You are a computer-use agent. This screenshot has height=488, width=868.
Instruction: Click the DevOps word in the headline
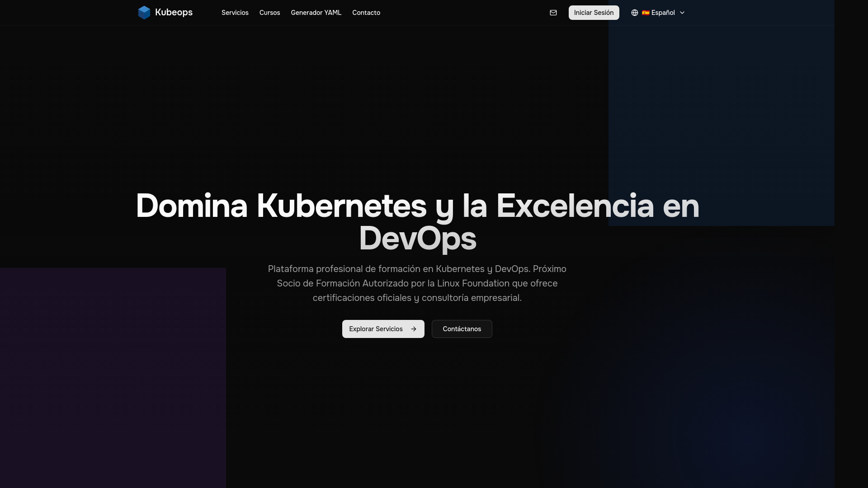click(417, 239)
